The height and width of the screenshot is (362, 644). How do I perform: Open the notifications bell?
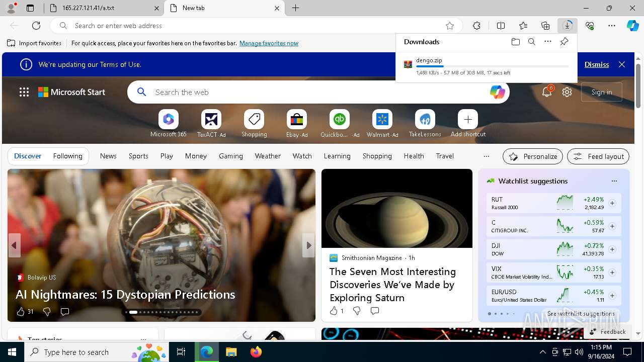tap(547, 92)
